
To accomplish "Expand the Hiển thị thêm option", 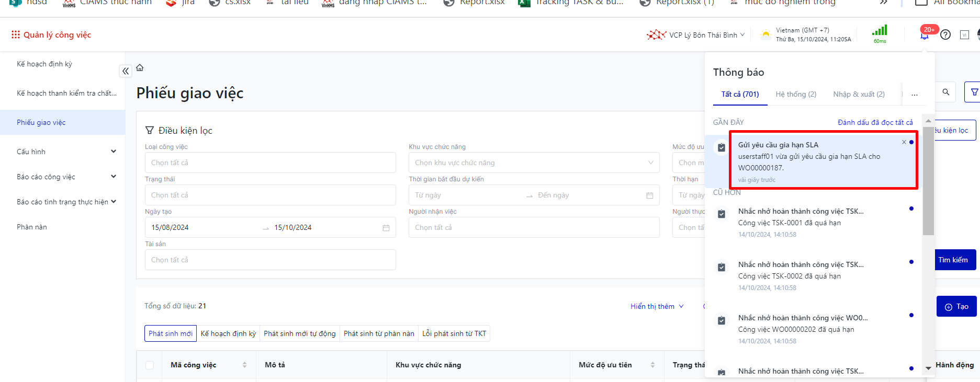I will pos(657,306).
